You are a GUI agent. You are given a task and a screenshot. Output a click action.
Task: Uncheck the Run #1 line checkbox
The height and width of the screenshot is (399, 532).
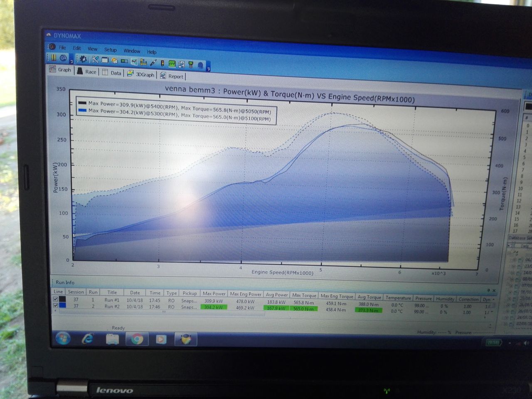55,299
